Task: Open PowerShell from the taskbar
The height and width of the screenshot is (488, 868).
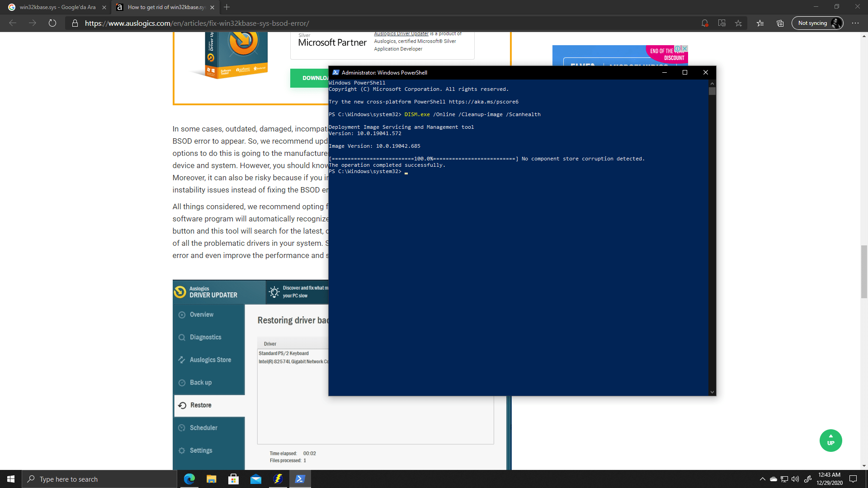Action: pyautogui.click(x=300, y=479)
